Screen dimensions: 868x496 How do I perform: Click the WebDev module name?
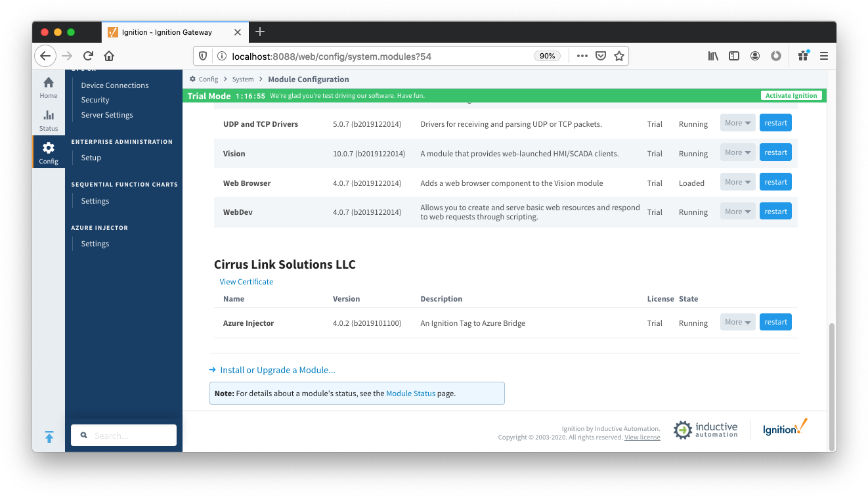click(238, 212)
